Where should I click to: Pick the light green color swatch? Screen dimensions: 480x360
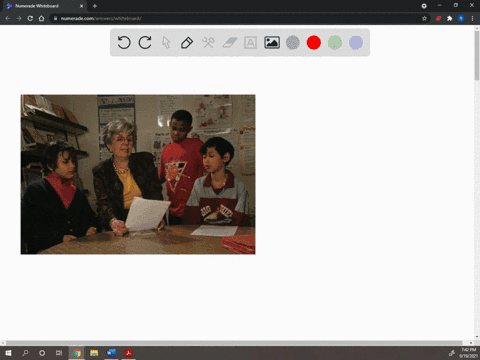pos(335,43)
